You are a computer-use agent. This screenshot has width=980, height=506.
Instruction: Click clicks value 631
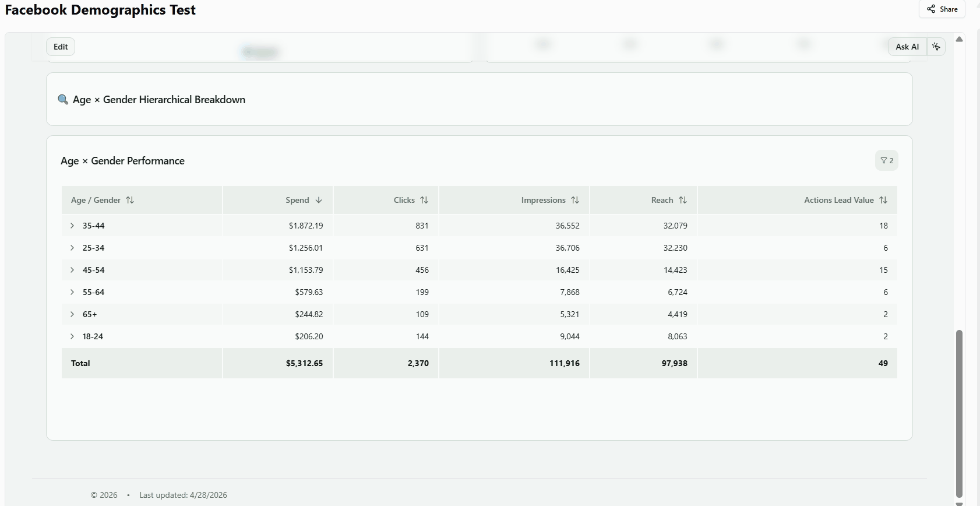tap(422, 248)
